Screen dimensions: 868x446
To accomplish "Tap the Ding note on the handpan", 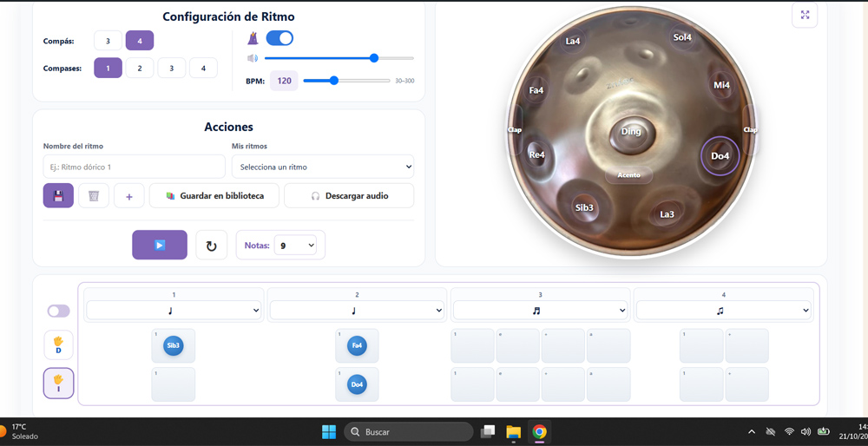I will tap(631, 132).
